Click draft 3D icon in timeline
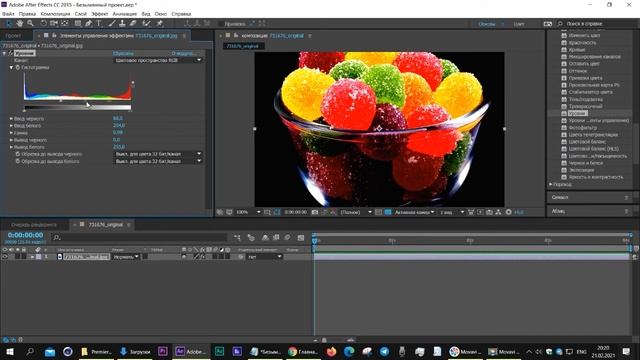The image size is (640, 360). [251, 238]
